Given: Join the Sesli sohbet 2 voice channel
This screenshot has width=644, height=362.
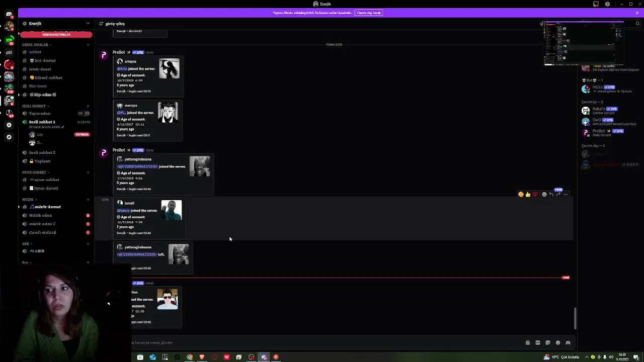Looking at the screenshot, I should tap(56, 152).
